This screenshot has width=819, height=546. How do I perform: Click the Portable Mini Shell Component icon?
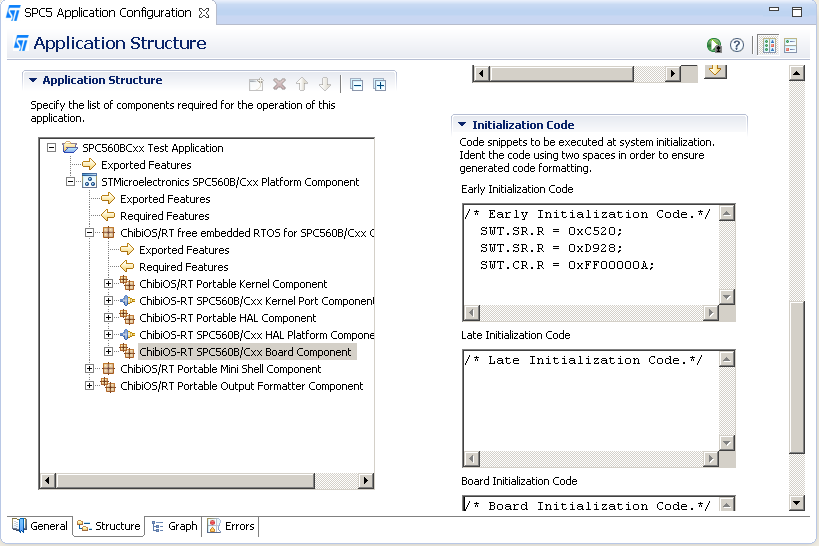(x=108, y=368)
